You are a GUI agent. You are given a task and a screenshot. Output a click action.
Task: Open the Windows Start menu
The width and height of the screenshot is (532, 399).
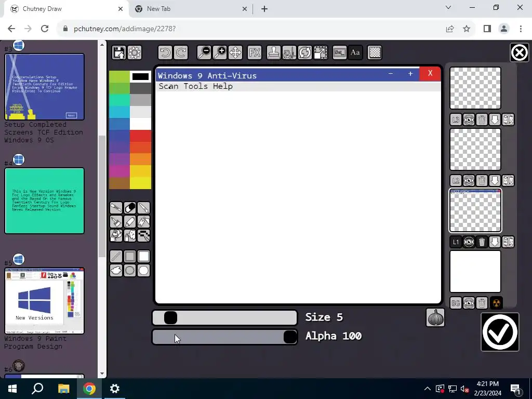12,389
